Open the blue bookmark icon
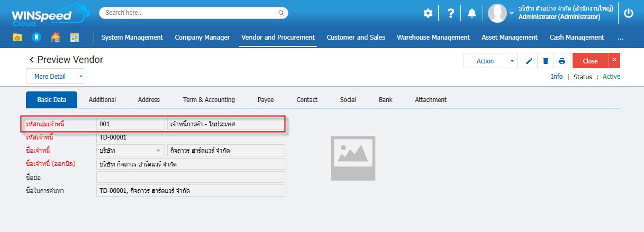Screen dimensions: 644x232 pyautogui.click(x=36, y=38)
